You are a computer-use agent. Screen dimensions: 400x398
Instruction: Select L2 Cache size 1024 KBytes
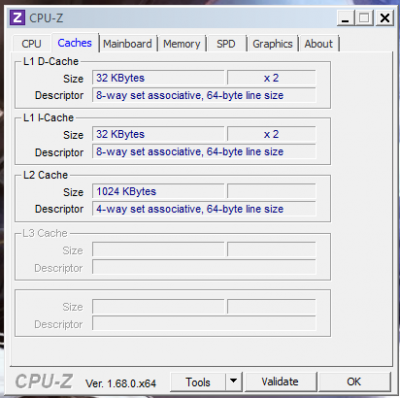click(158, 191)
